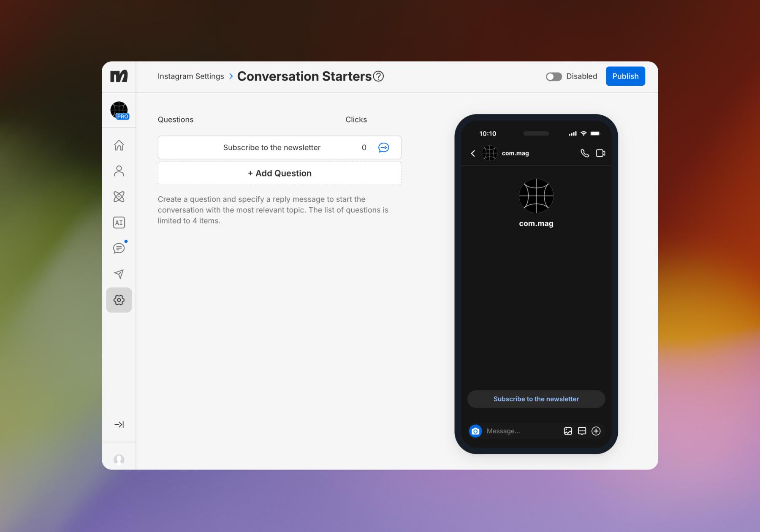Tap Subscribe to the newsletter in preview
The height and width of the screenshot is (532, 760).
(536, 399)
